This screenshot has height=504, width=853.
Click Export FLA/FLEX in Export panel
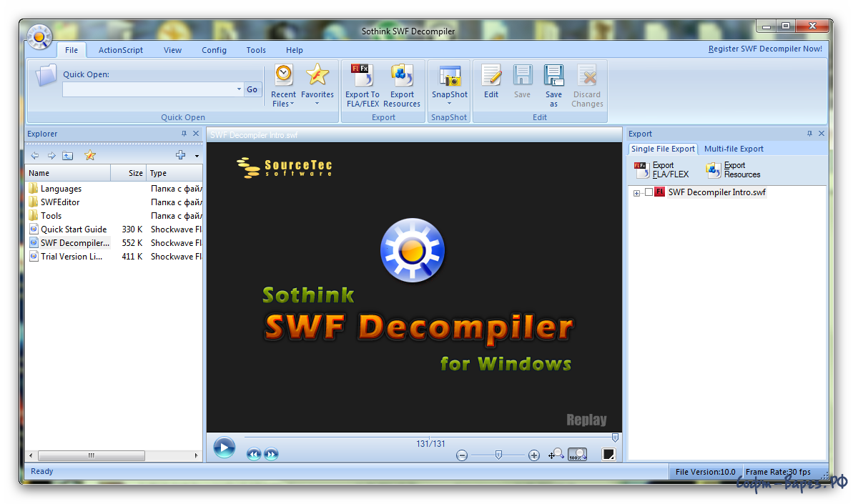click(662, 169)
